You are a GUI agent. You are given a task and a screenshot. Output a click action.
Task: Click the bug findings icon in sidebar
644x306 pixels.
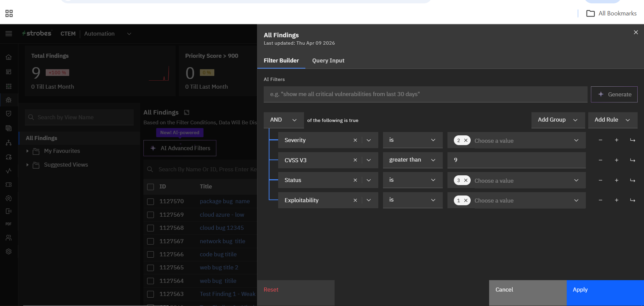9,100
